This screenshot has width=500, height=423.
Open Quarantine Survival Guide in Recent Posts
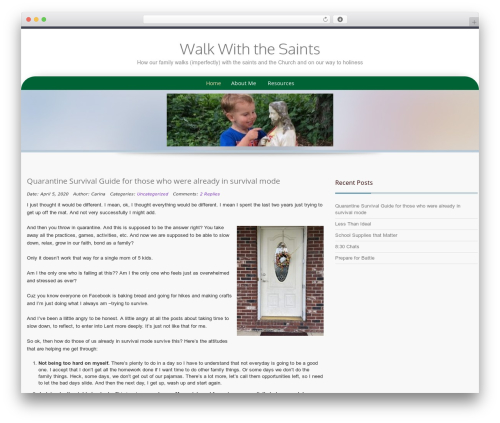pyautogui.click(x=397, y=209)
